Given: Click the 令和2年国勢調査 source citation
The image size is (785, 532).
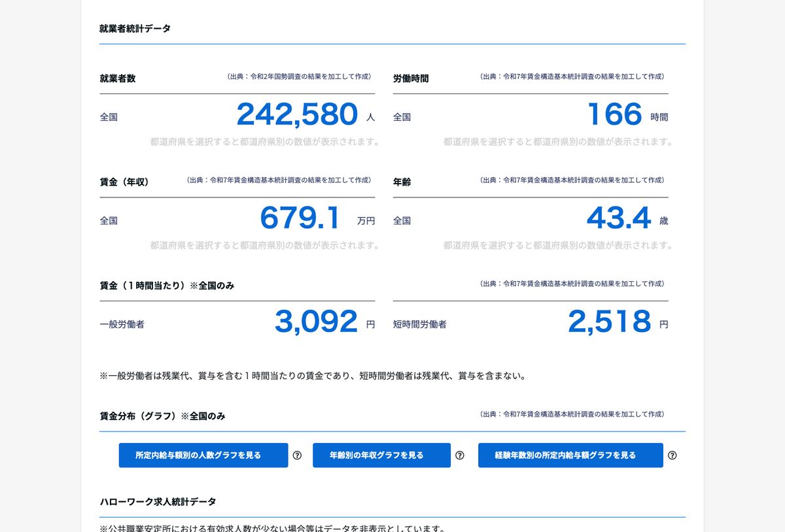Looking at the screenshot, I should click(x=299, y=76).
